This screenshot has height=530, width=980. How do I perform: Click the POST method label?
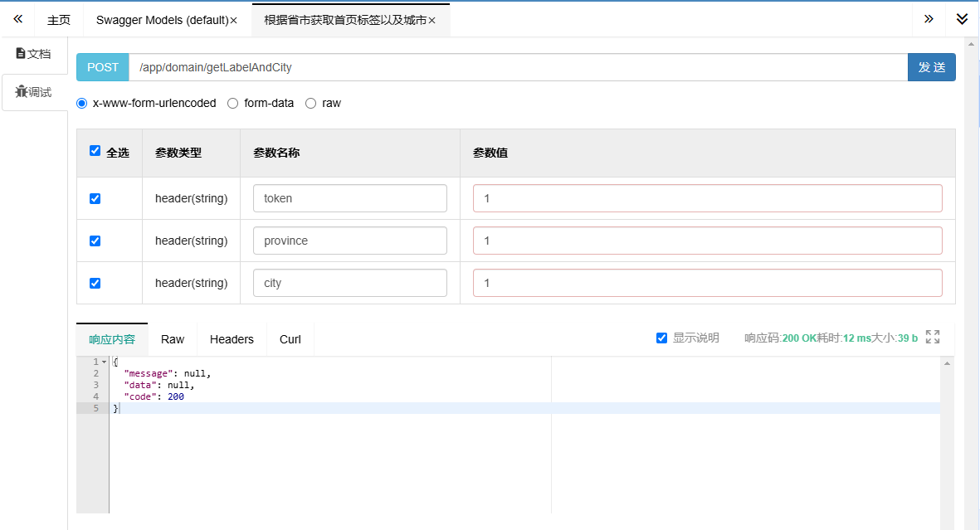tap(102, 67)
